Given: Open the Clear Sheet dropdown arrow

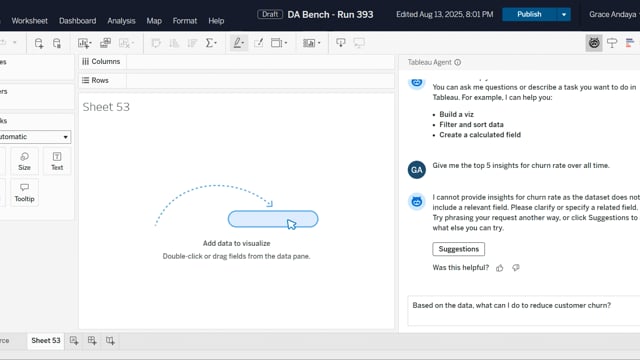Looking at the screenshot, I should click(133, 43).
